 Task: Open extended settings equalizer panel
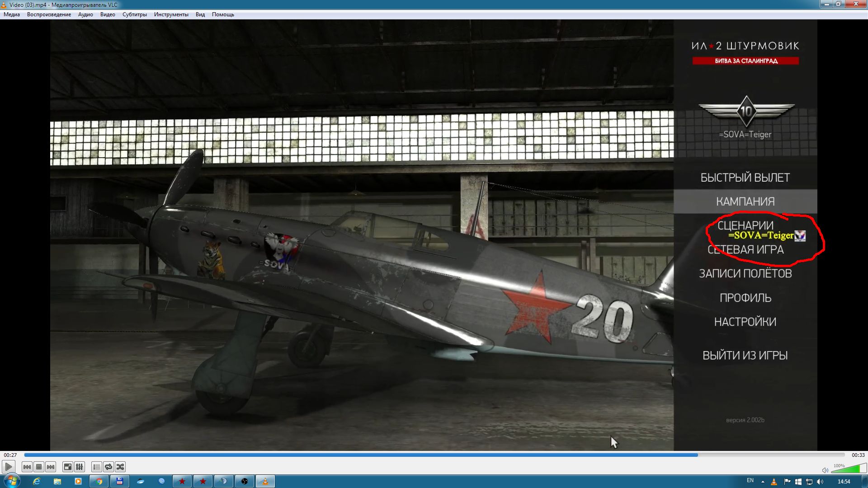pyautogui.click(x=79, y=467)
